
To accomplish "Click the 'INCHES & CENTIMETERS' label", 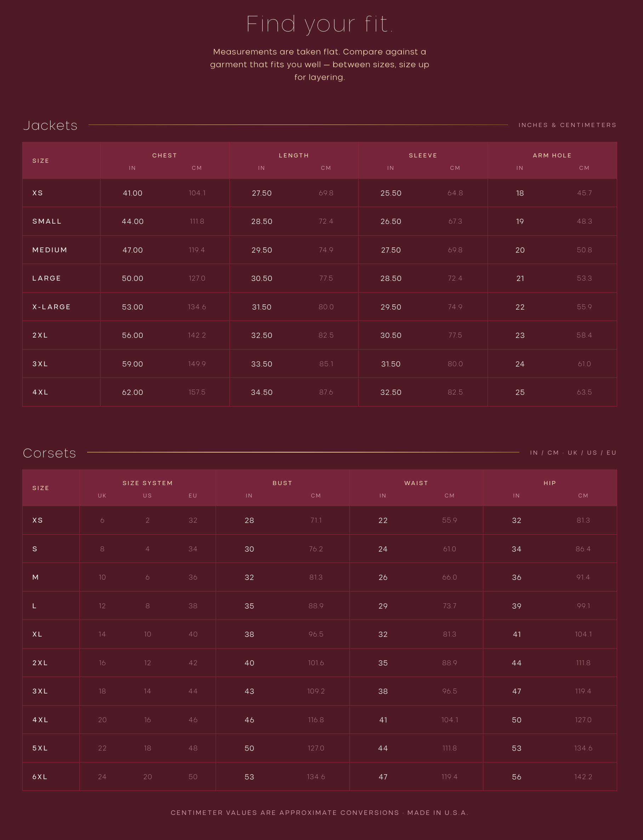I will tap(567, 125).
